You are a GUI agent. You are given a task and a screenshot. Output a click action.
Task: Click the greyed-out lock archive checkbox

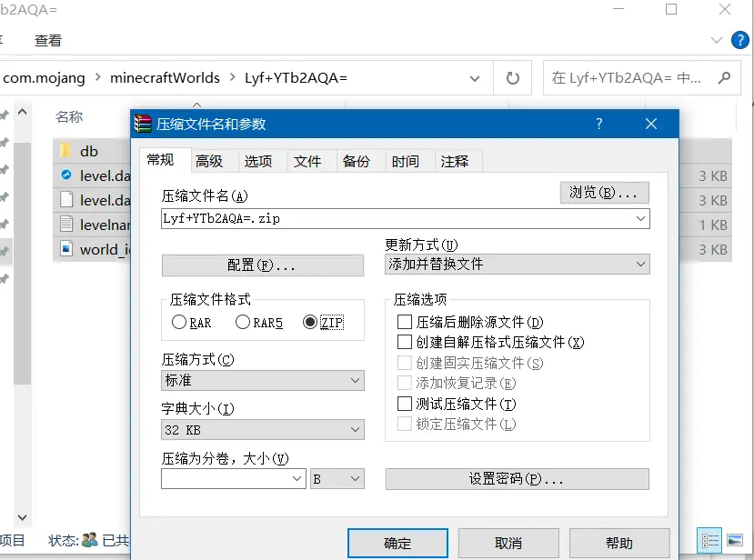(x=405, y=424)
